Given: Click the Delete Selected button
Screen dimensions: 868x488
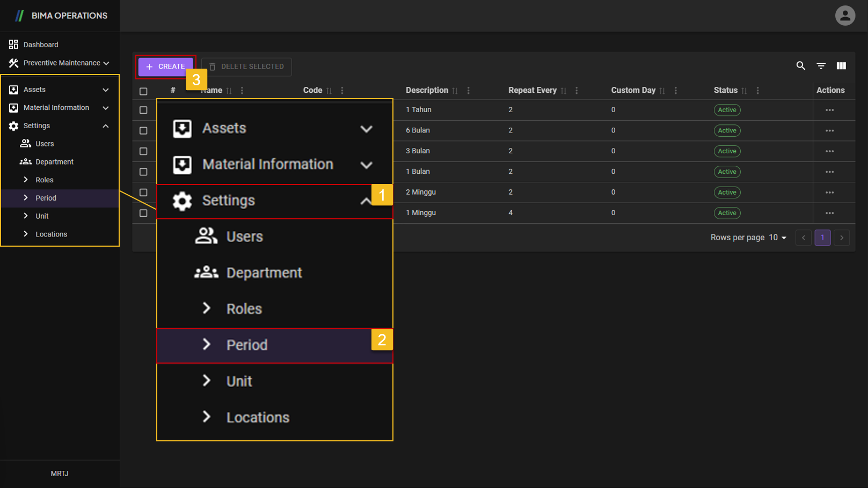Looking at the screenshot, I should 246,66.
